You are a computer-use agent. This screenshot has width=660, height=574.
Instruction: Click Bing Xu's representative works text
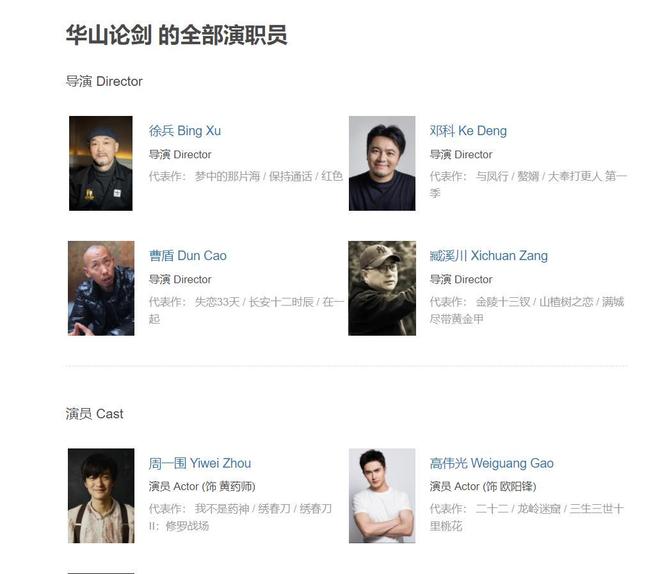(246, 176)
